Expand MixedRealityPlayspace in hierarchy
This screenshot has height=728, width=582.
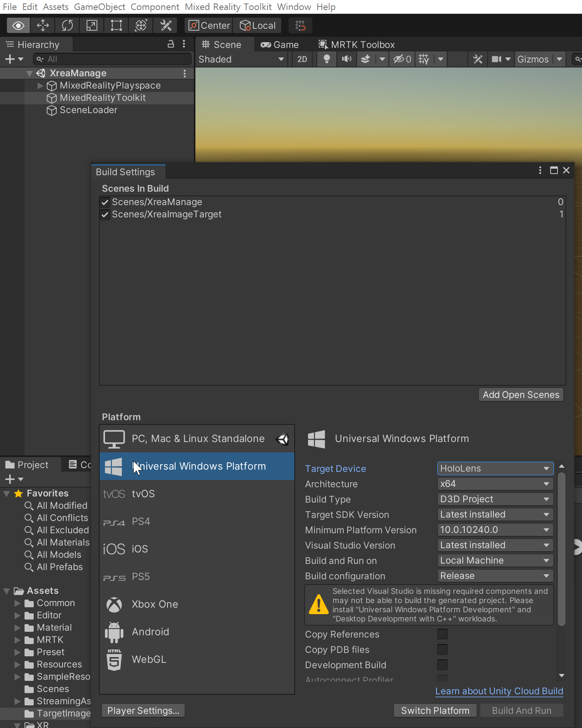(x=40, y=85)
